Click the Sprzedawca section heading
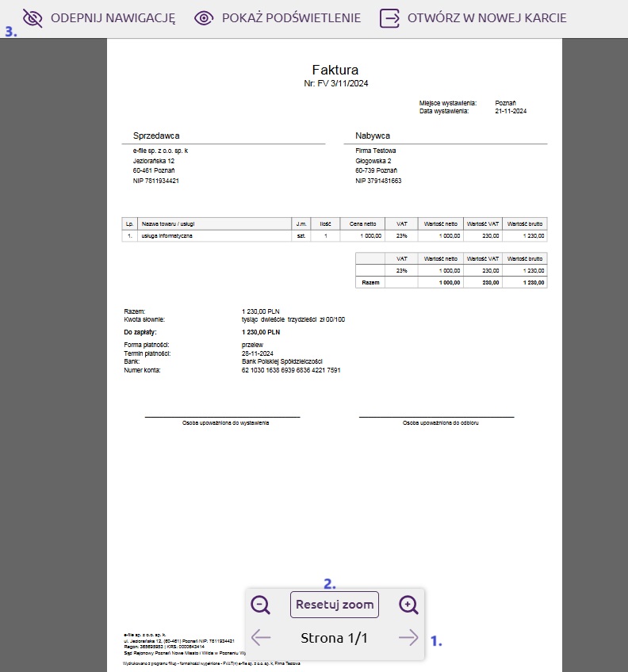This screenshot has width=628, height=672. 156,136
